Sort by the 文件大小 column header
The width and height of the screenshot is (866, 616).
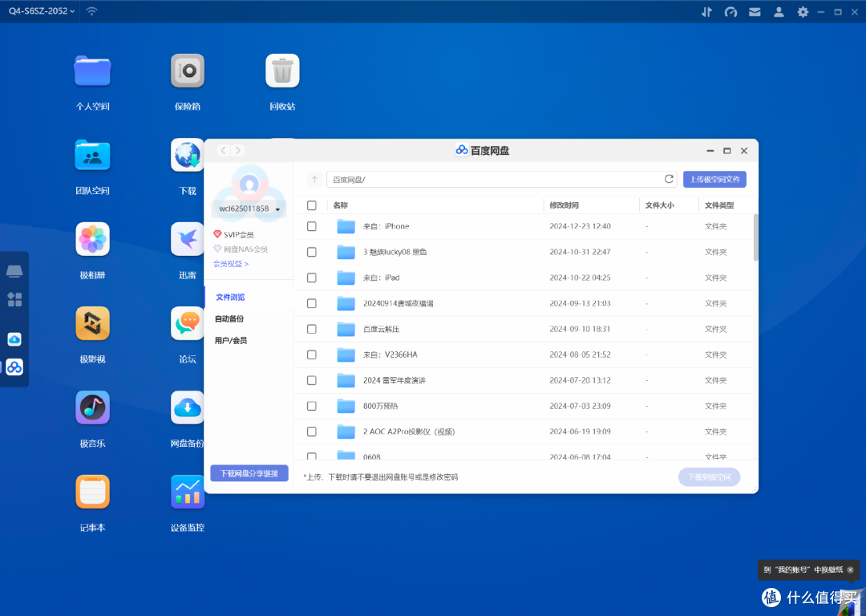coord(659,205)
